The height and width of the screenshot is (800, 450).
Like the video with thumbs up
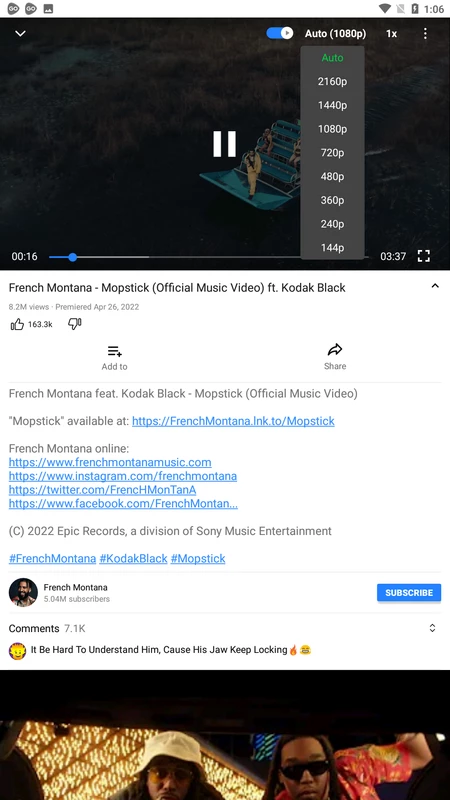pyautogui.click(x=17, y=324)
